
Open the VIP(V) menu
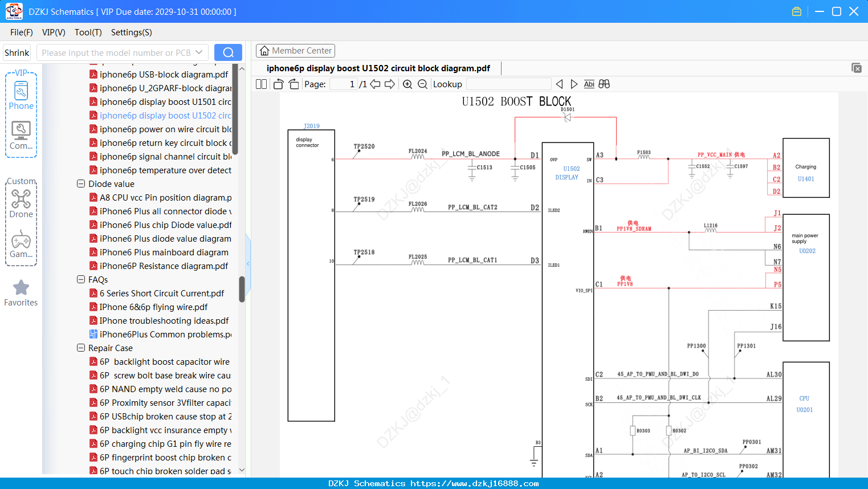[x=54, y=32]
